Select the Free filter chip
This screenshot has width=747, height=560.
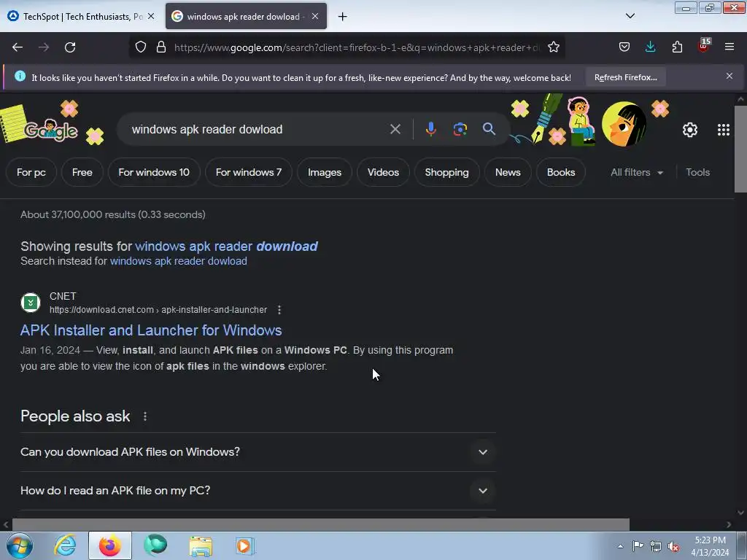click(x=82, y=172)
